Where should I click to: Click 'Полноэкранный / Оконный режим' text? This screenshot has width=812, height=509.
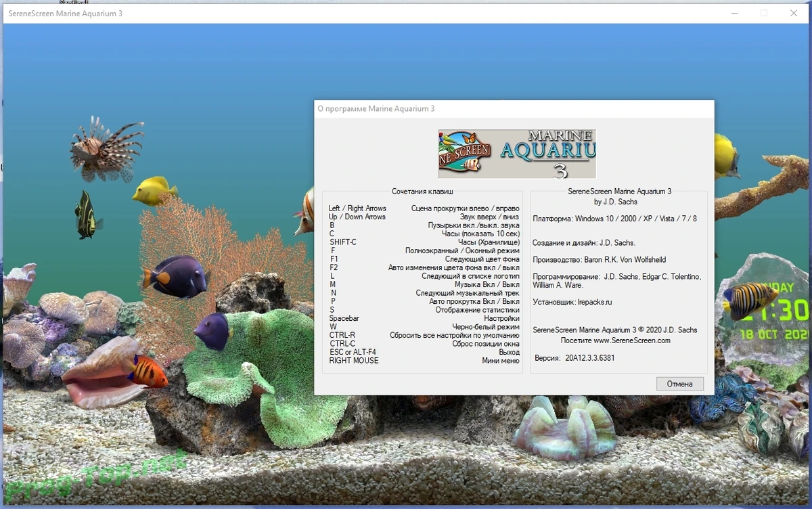tap(462, 250)
